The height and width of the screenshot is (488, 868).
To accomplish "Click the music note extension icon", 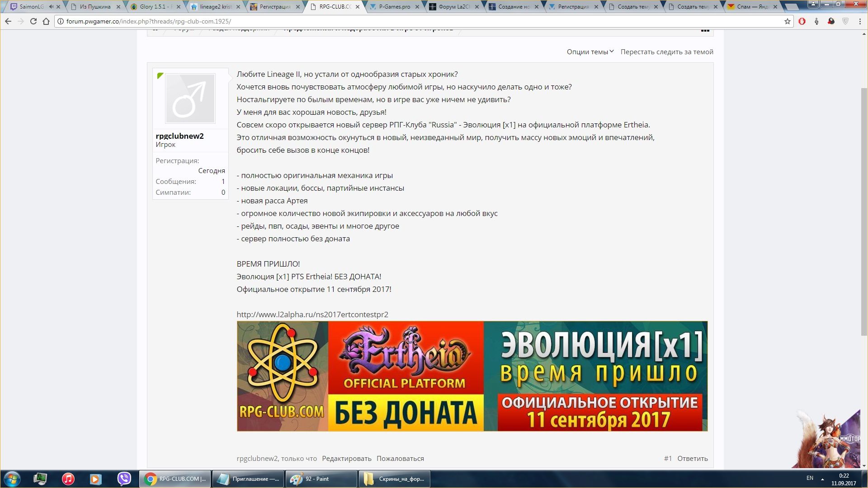I will pos(816,21).
